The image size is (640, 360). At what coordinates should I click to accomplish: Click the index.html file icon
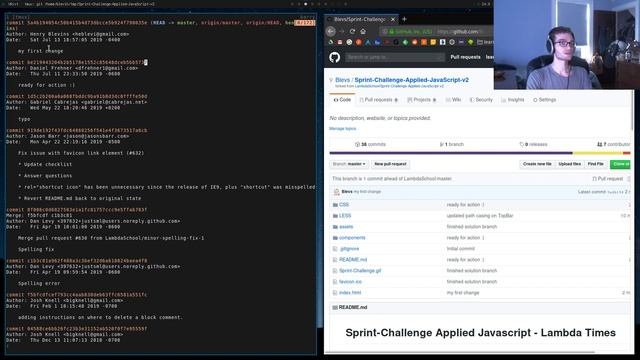tap(335, 293)
